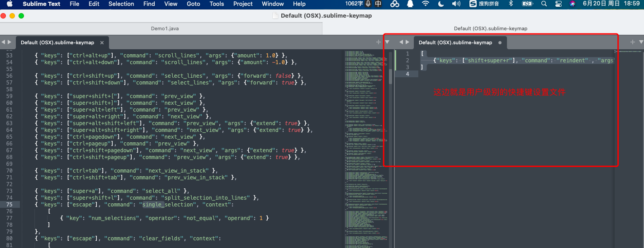Open the Apple menu
Viewport: 644px width, 248px height.
pos(9,4)
